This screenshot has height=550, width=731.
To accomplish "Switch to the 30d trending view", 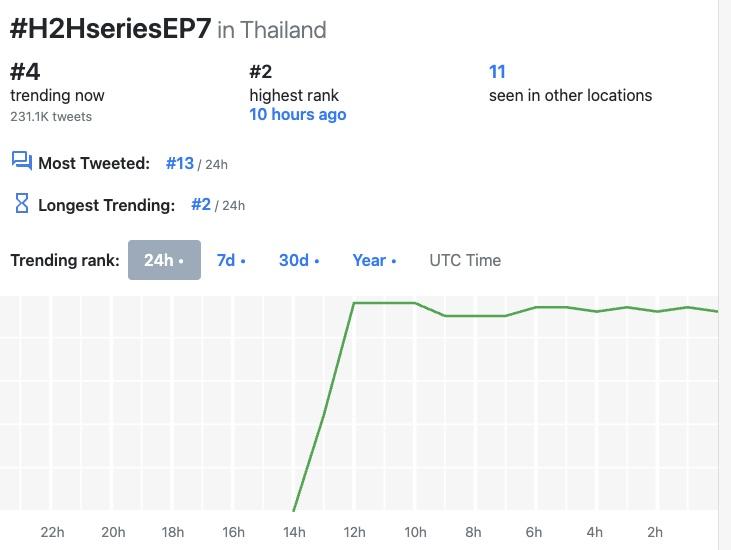I will click(x=298, y=260).
